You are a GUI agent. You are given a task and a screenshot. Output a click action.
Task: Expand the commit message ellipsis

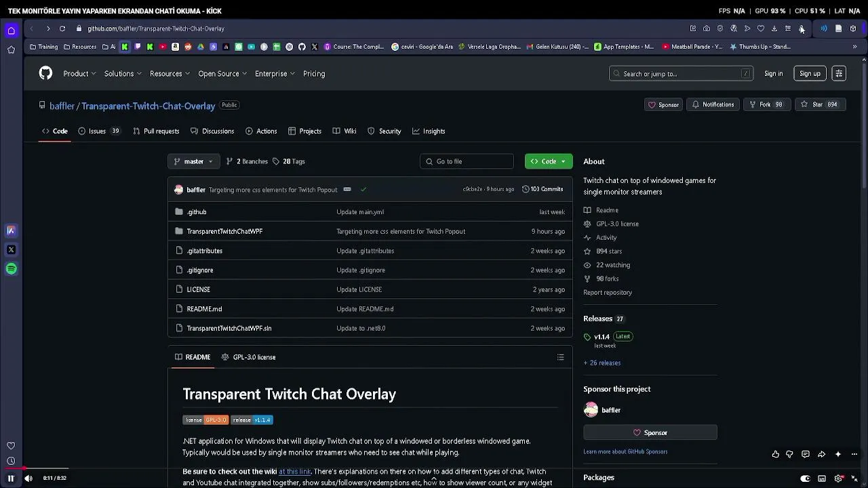(347, 189)
